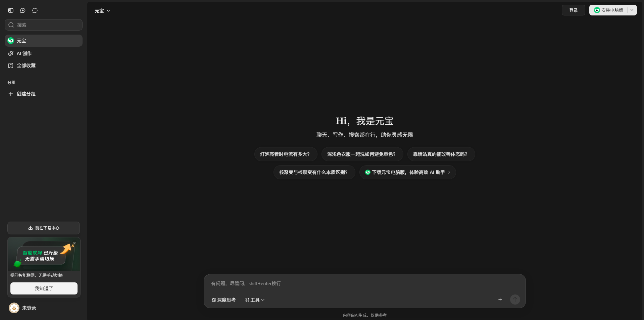Image resolution: width=644 pixels, height=320 pixels.
Task: Focus the 搜索 search field
Action: click(44, 25)
